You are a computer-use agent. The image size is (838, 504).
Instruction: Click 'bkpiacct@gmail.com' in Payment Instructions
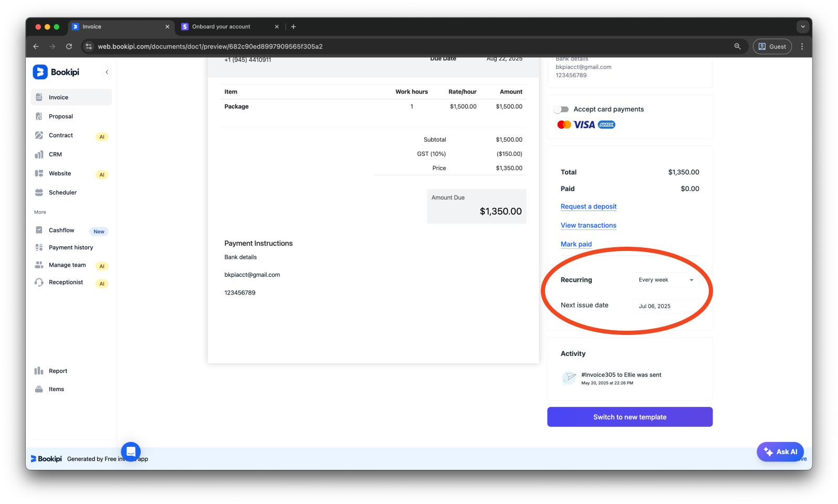pyautogui.click(x=252, y=275)
